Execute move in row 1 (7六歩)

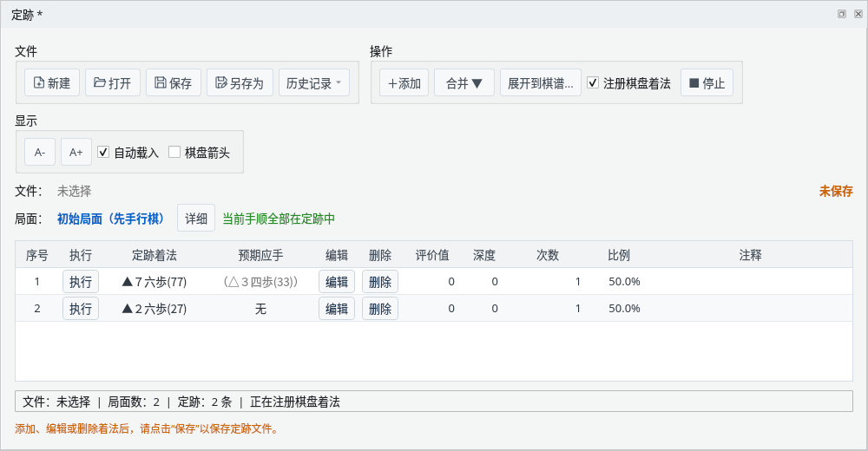80,282
